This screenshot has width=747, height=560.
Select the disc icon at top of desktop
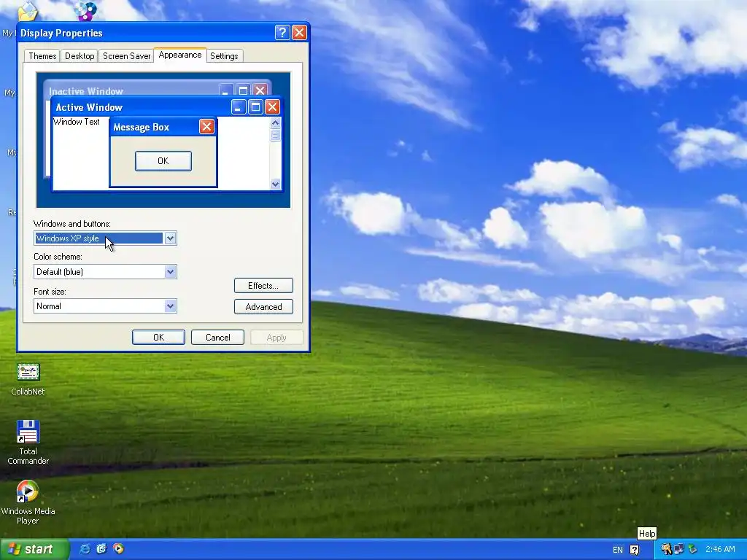click(86, 10)
